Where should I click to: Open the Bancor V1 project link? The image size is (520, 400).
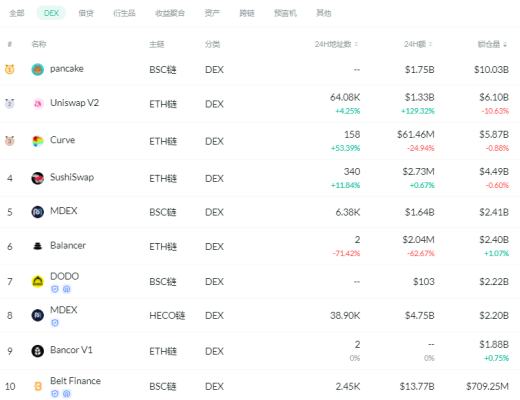click(71, 350)
